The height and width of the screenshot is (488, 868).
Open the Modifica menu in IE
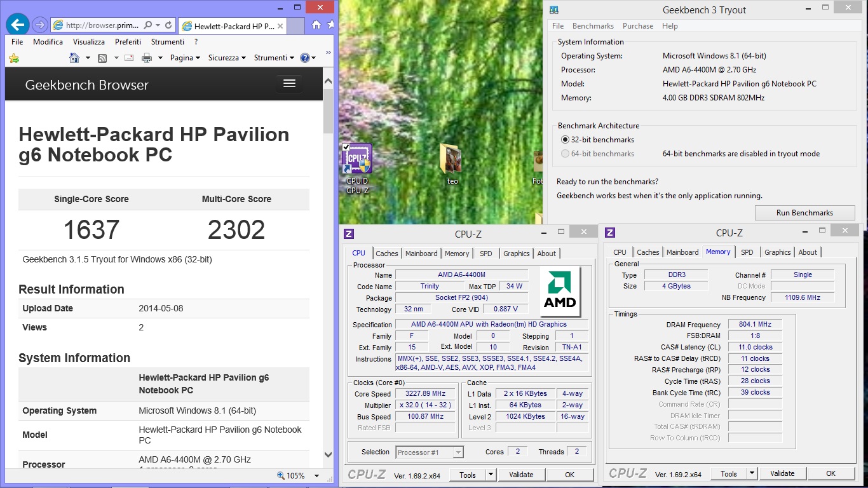[x=48, y=42]
